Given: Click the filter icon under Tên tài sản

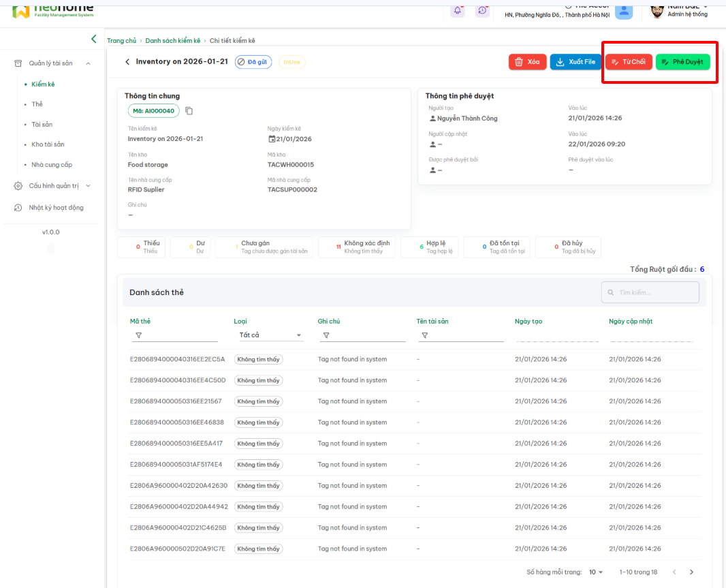Looking at the screenshot, I should pyautogui.click(x=425, y=335).
